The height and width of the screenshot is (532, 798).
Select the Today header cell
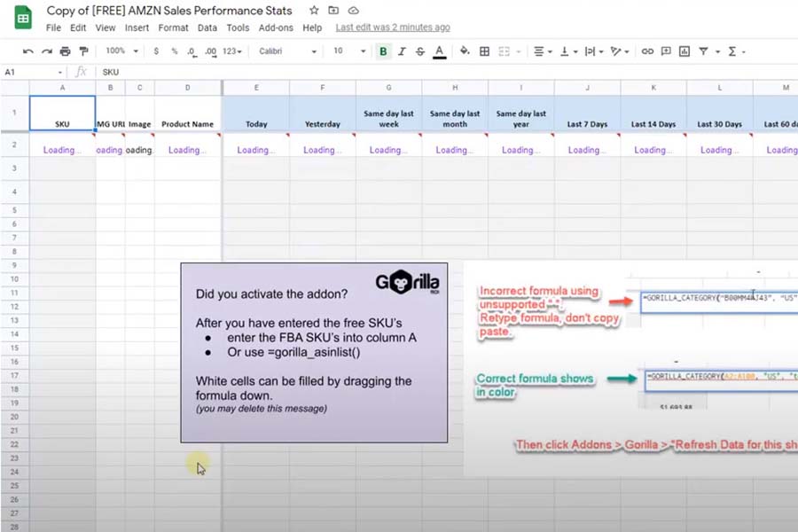(256, 113)
